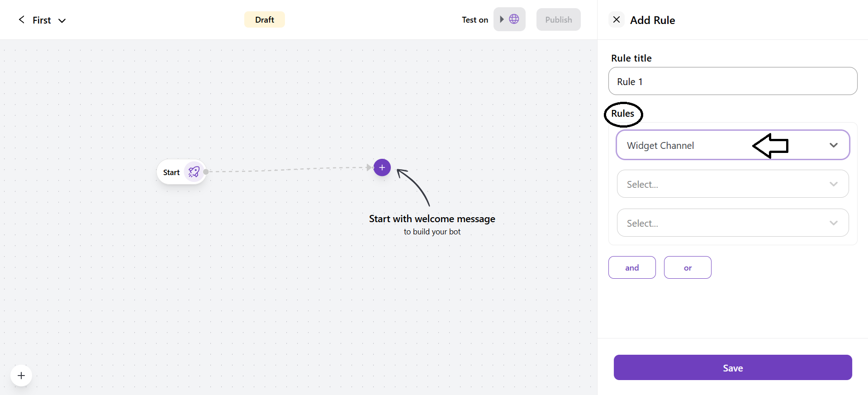Select the play arrow in the Test on control
Screen dimensions: 868x395
click(x=501, y=19)
